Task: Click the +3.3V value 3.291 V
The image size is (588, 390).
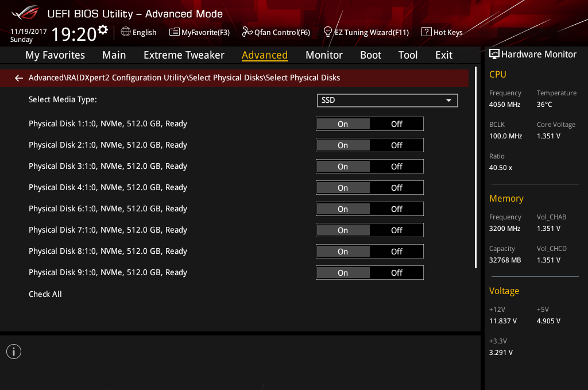Action: [x=501, y=353]
